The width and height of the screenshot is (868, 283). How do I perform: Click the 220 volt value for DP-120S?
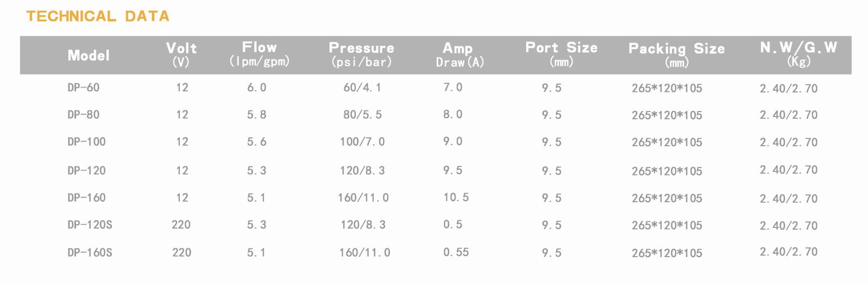tap(181, 225)
